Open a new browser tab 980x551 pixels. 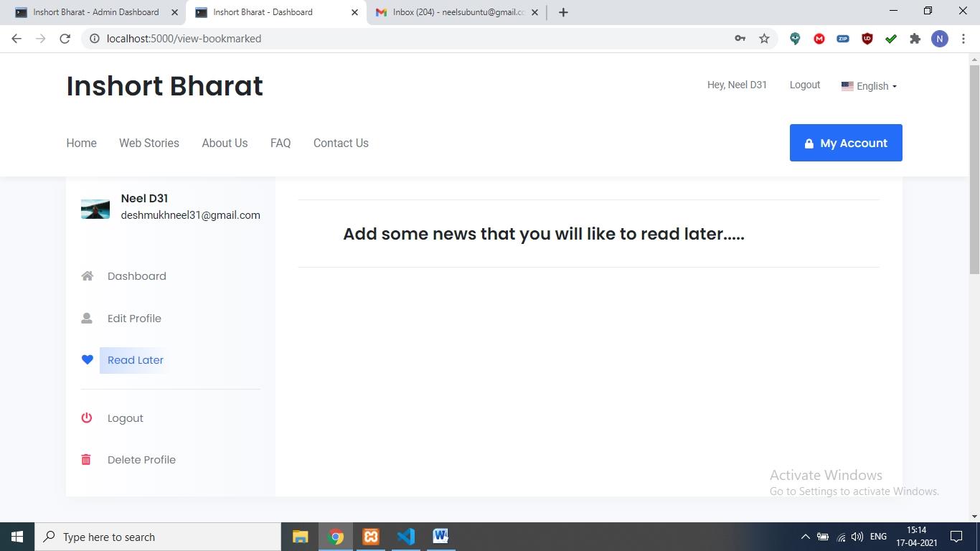563,12
